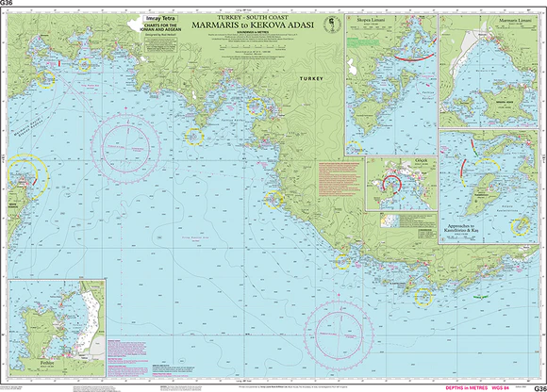Click the yellow circle in Kastellorizo inset corner

pyautogui.click(x=521, y=226)
